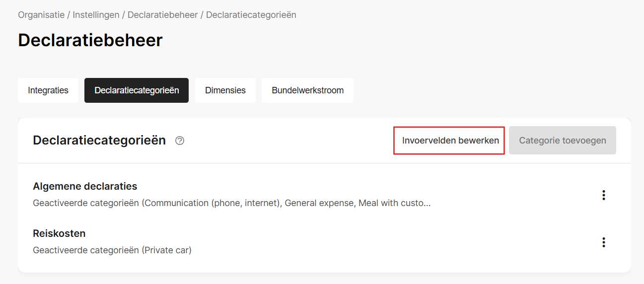Open three-dot menu for Algemene declaraties
The width and height of the screenshot is (644, 284).
coord(604,195)
